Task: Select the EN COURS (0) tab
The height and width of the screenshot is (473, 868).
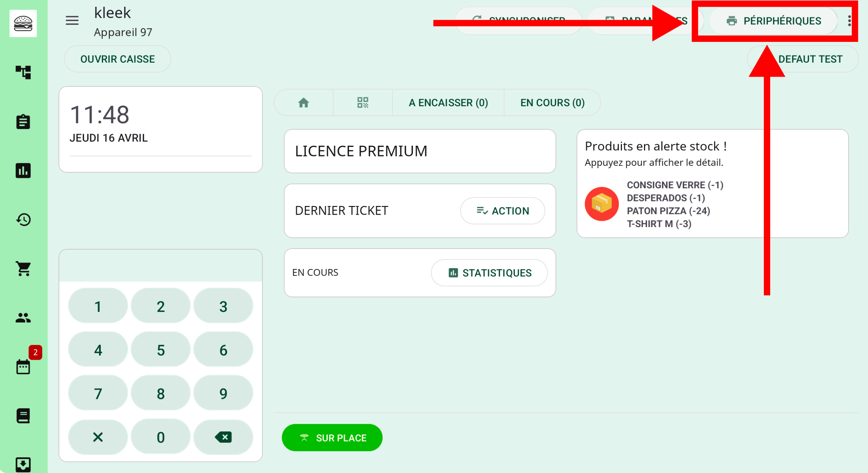Action: click(x=552, y=103)
